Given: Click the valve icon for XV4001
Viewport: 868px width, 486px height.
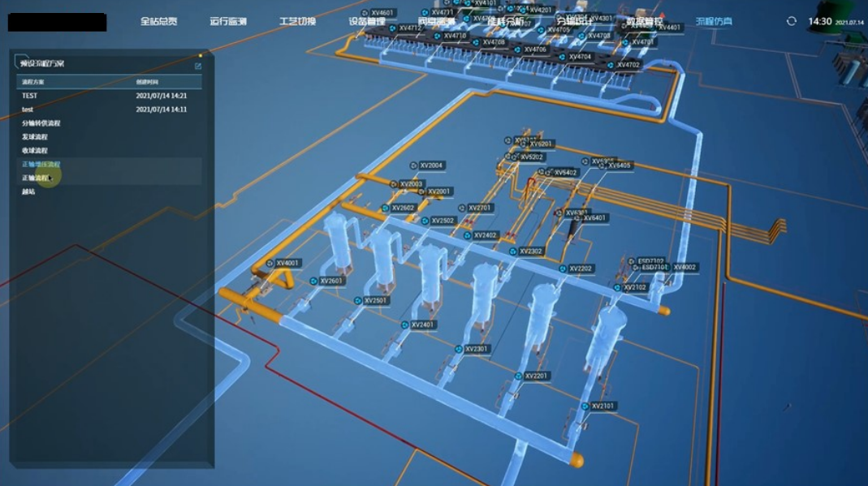Looking at the screenshot, I should [x=270, y=263].
